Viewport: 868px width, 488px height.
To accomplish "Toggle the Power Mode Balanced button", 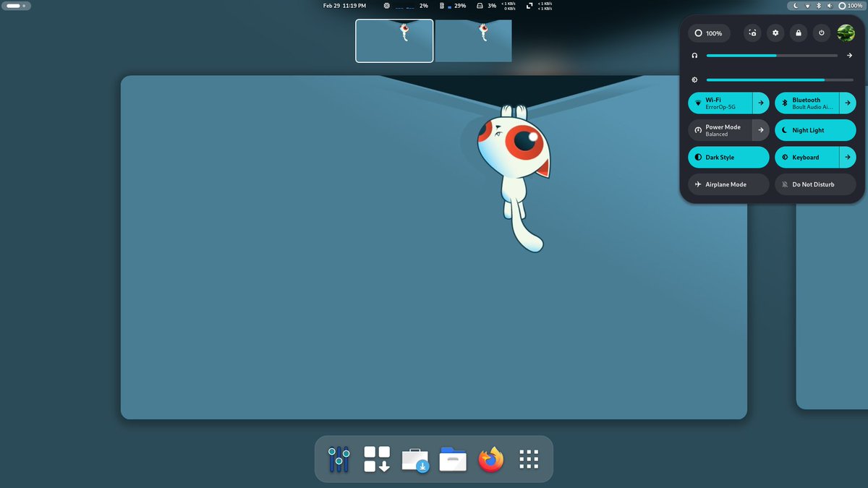I will coord(720,130).
